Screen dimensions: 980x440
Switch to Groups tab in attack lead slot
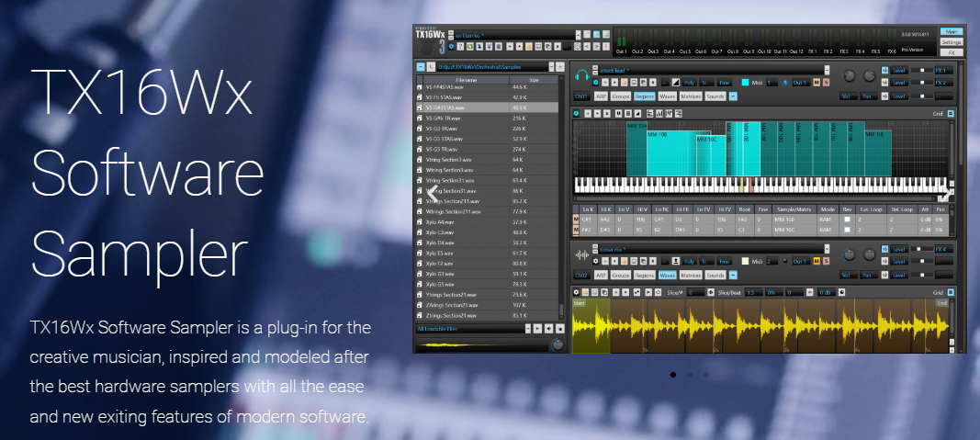pos(621,96)
